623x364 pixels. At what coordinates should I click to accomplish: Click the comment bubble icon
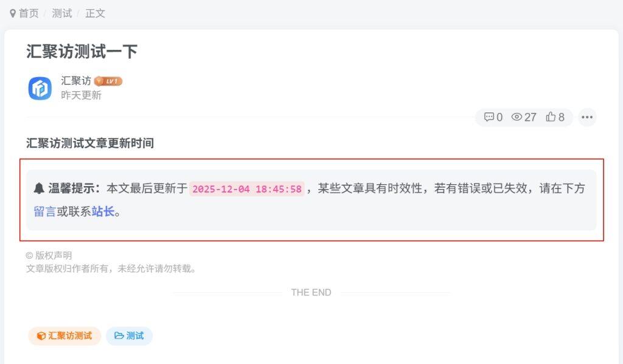(x=489, y=117)
